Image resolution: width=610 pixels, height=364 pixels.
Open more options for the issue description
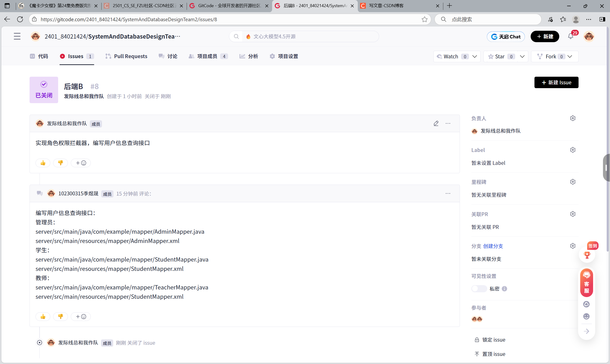pyautogui.click(x=448, y=123)
